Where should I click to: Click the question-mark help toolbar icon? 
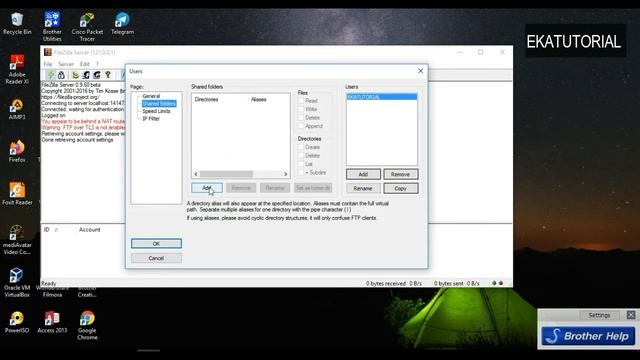[108, 75]
